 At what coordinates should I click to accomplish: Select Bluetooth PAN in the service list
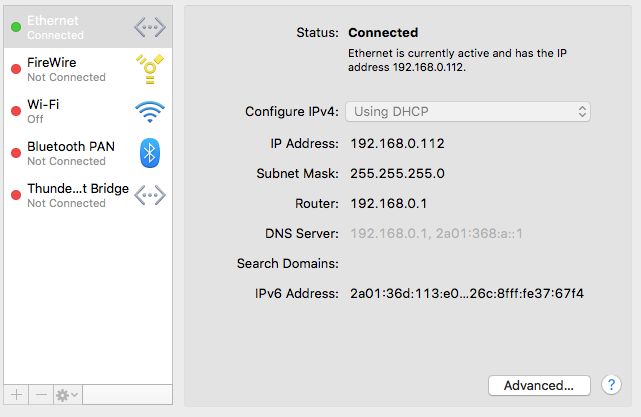pos(88,153)
